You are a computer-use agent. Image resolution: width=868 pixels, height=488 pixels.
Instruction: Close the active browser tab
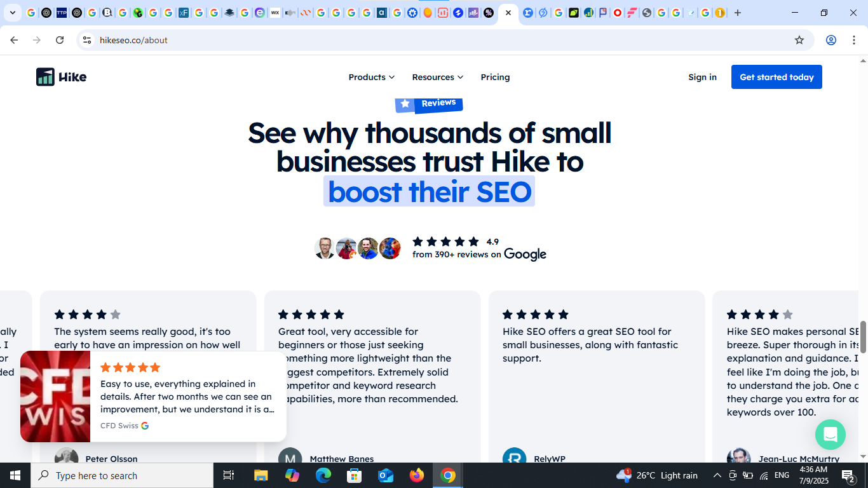tap(508, 13)
